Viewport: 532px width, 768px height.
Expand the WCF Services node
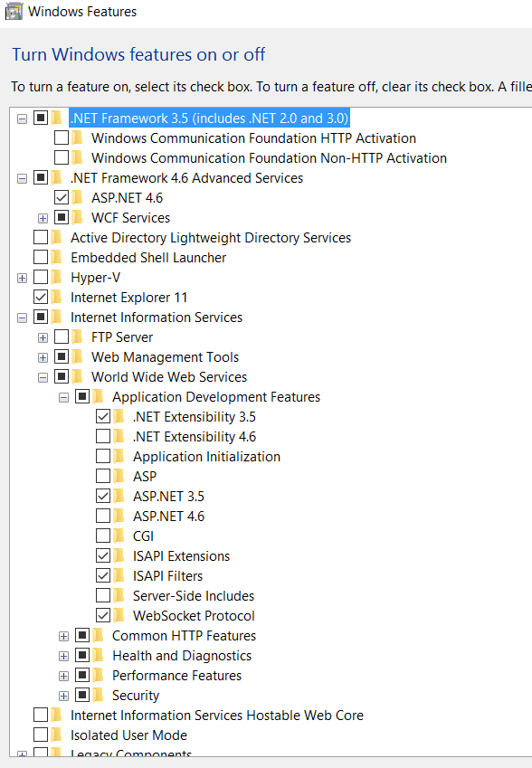click(x=43, y=218)
